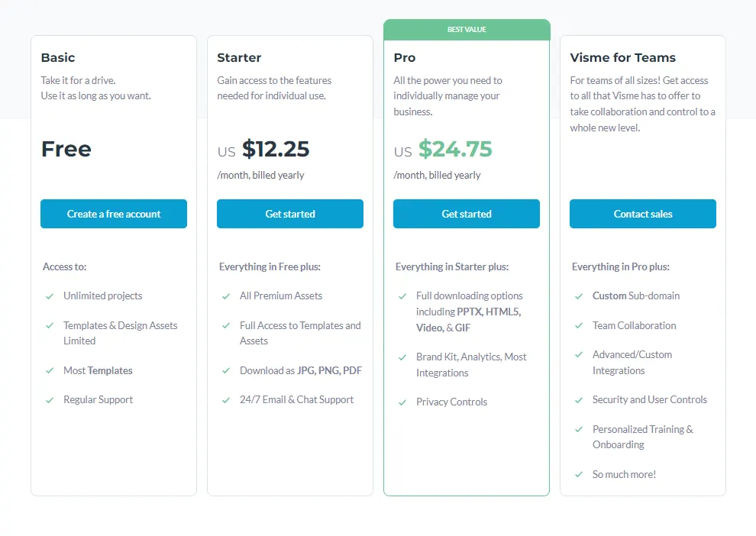Screen dimensions: 756x536
Task: Click the checkmark beside Regular Support
Action: pyautogui.click(x=49, y=399)
